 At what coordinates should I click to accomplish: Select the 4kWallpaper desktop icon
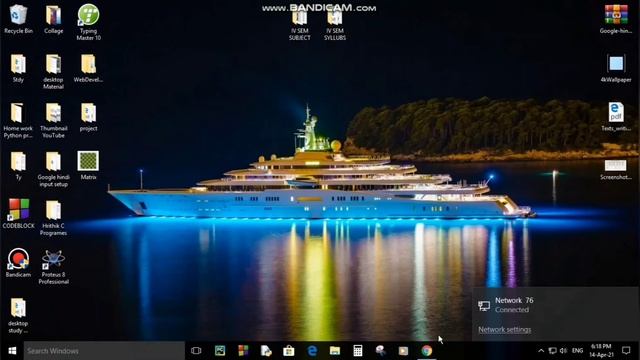click(616, 68)
